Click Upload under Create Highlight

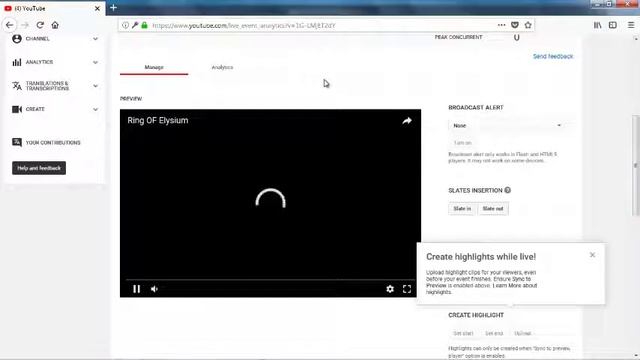point(522,333)
